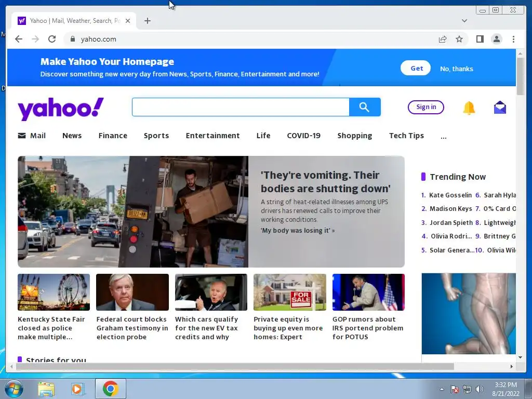Open the Tech Tips section

(406, 136)
